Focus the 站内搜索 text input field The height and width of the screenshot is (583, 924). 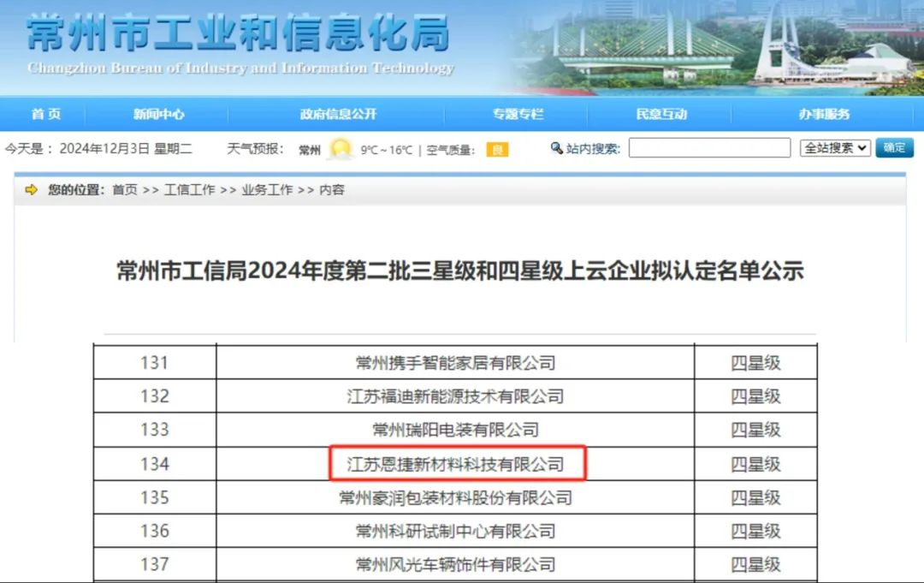pos(709,148)
